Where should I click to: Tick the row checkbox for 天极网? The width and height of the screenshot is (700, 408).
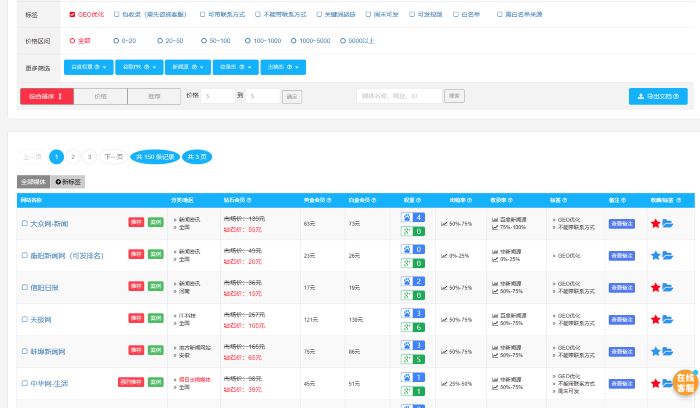25,319
